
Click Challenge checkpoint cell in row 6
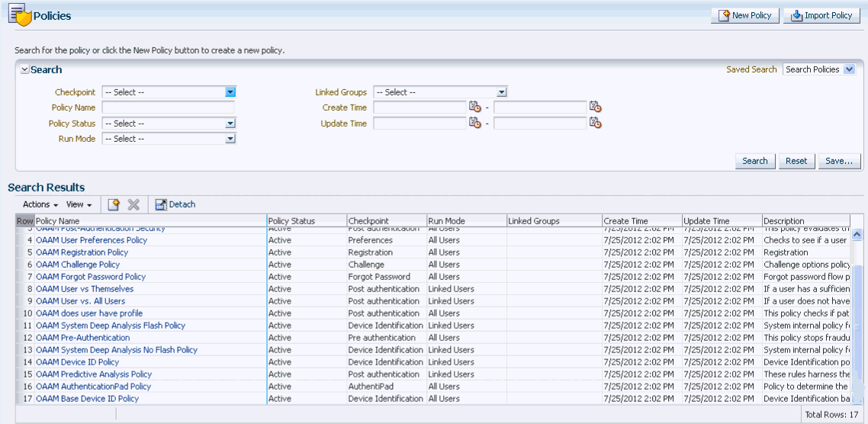[387, 265]
